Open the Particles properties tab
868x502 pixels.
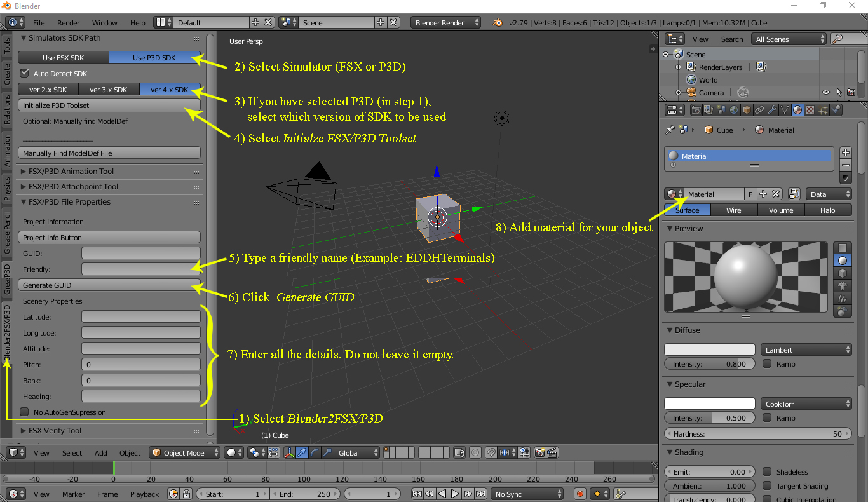click(x=822, y=109)
